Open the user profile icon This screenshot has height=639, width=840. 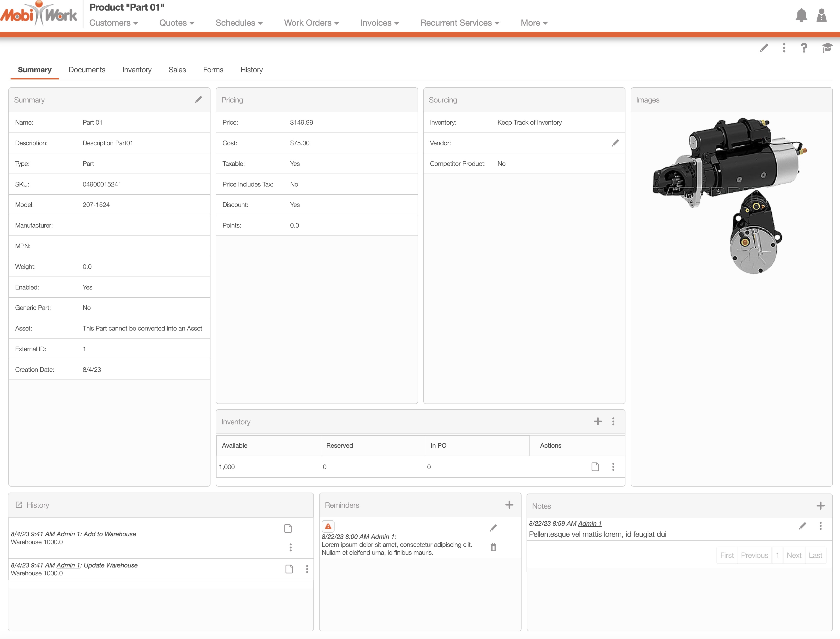(821, 16)
